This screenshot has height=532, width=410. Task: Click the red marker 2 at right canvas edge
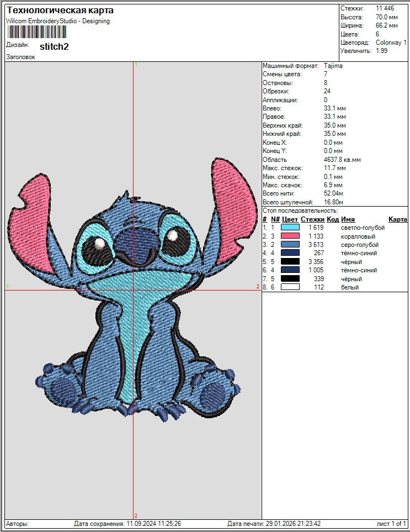[x=258, y=287]
